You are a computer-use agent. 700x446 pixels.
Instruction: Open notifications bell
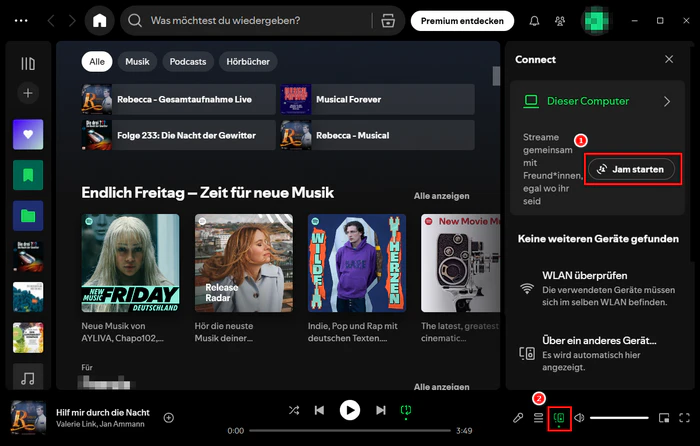pyautogui.click(x=534, y=21)
